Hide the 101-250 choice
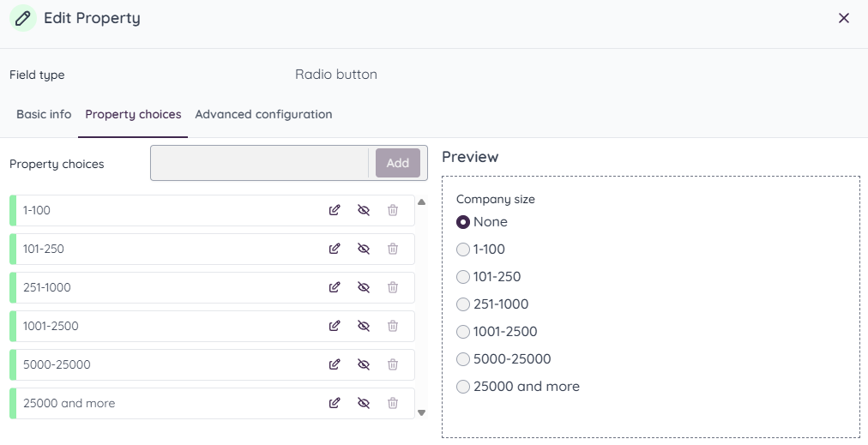This screenshot has width=868, height=445. (363, 249)
